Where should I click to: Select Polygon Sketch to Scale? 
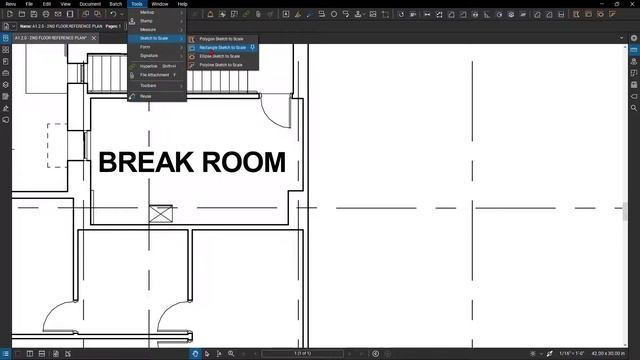click(222, 39)
